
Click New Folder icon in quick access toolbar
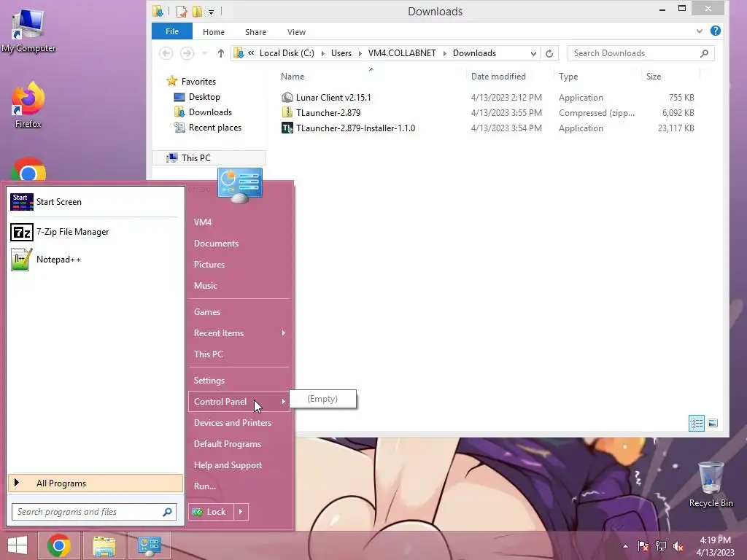tap(197, 12)
